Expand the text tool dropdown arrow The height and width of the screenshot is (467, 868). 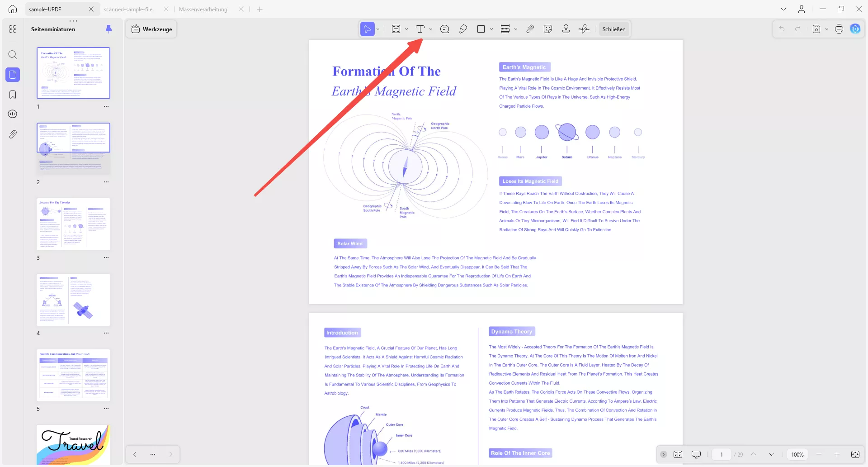click(431, 29)
